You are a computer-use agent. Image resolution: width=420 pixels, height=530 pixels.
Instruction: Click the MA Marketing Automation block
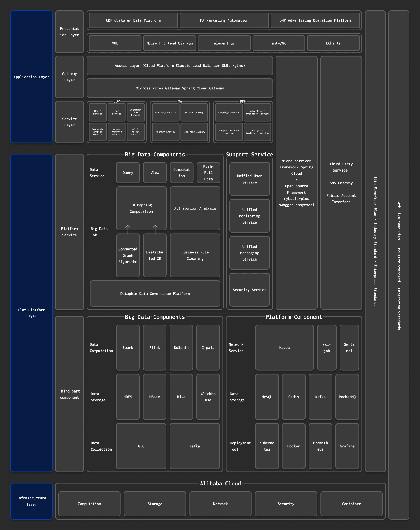click(224, 20)
